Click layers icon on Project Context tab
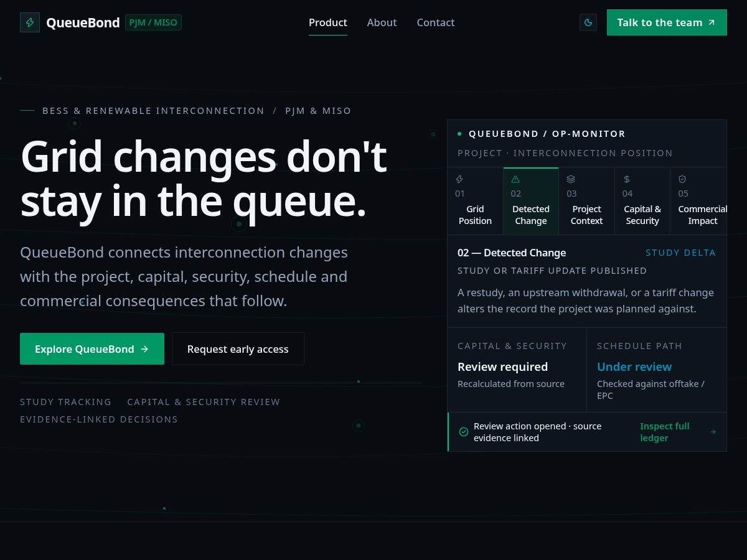 tap(571, 179)
